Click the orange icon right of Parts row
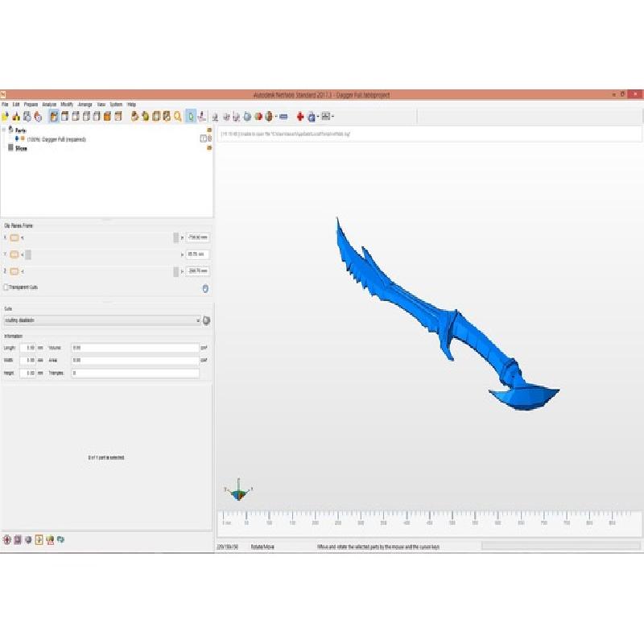This screenshot has height=644, width=644. pos(209,130)
